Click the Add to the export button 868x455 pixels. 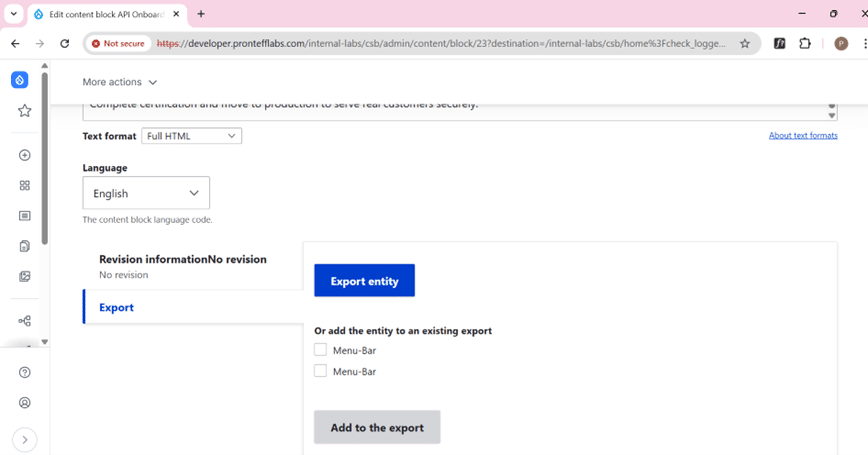(377, 427)
